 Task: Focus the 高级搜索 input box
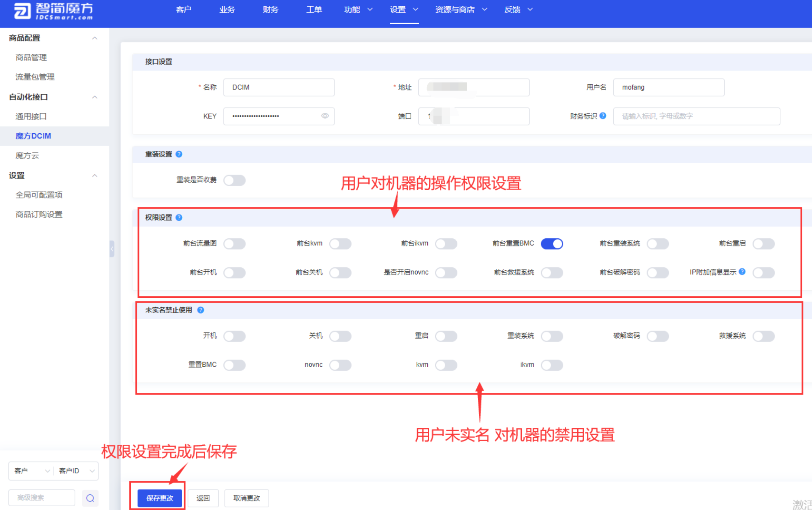[x=42, y=498]
